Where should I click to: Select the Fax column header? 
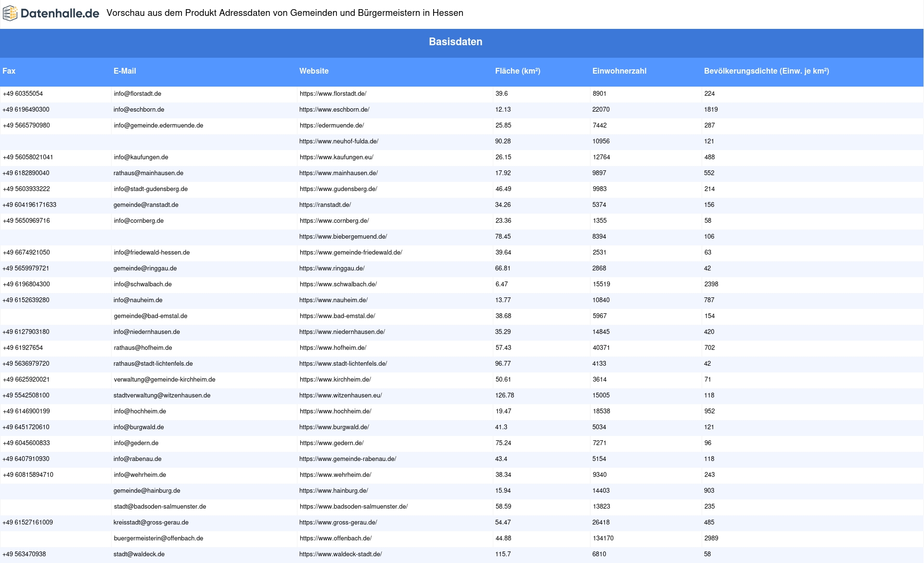[9, 71]
